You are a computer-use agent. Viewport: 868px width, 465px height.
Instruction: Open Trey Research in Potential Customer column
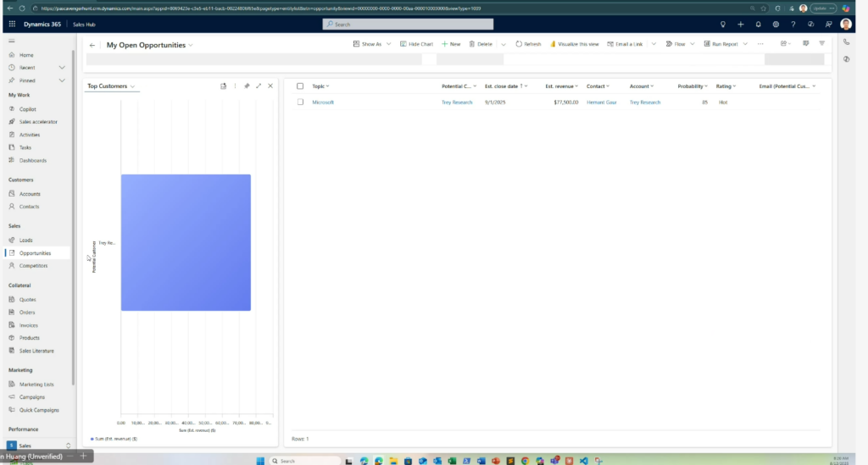(457, 102)
